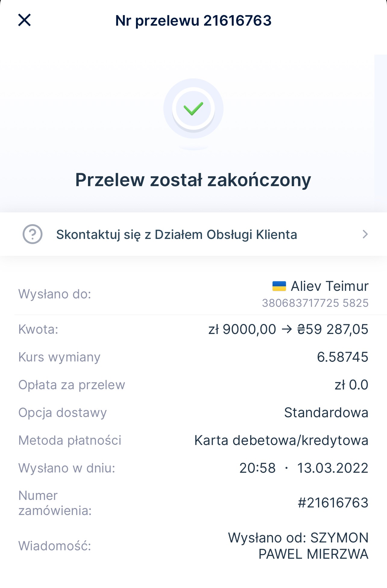Tap the converted amount ₴59 287,05

[333, 329]
